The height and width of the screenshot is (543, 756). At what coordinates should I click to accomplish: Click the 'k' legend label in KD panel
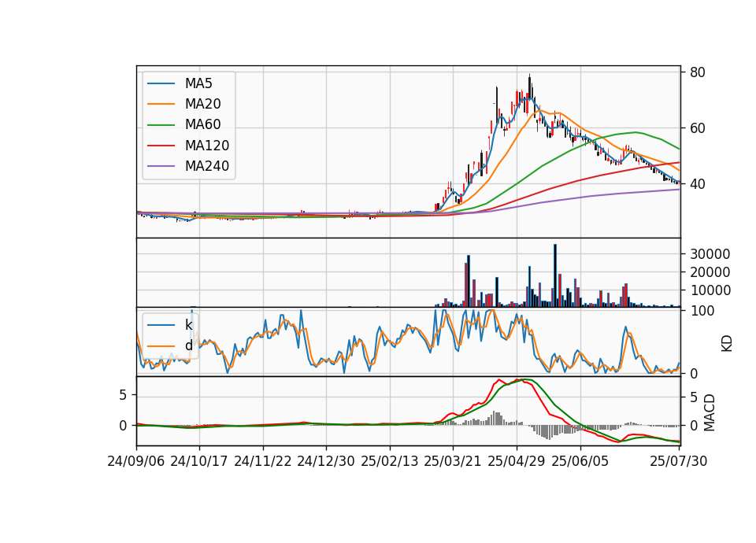188,325
